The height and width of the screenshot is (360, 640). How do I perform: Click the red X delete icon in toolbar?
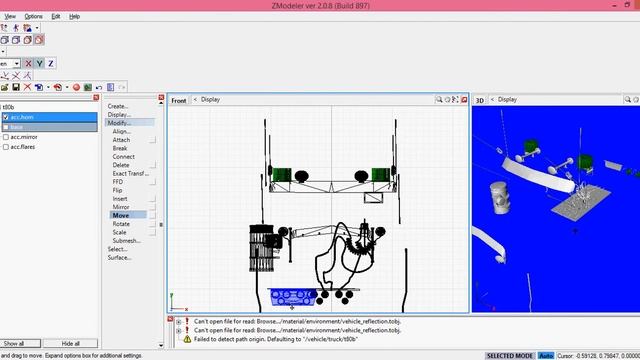tap(27, 87)
